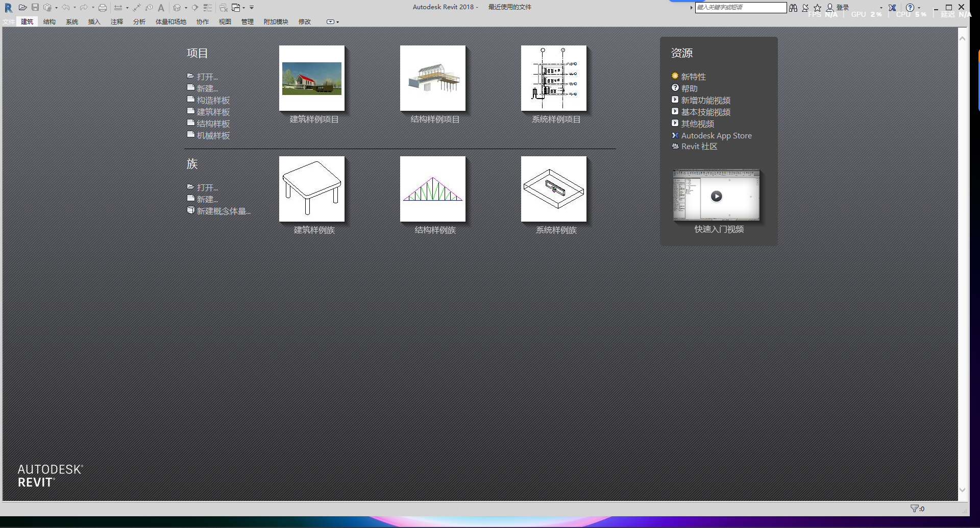Redo using the Redo icon
Image resolution: width=980 pixels, height=528 pixels.
[x=84, y=7]
